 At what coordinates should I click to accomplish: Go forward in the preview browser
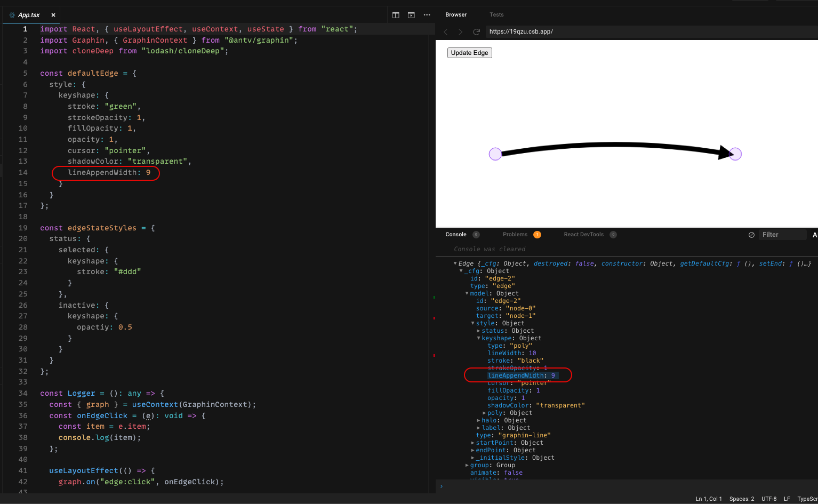[x=461, y=32]
